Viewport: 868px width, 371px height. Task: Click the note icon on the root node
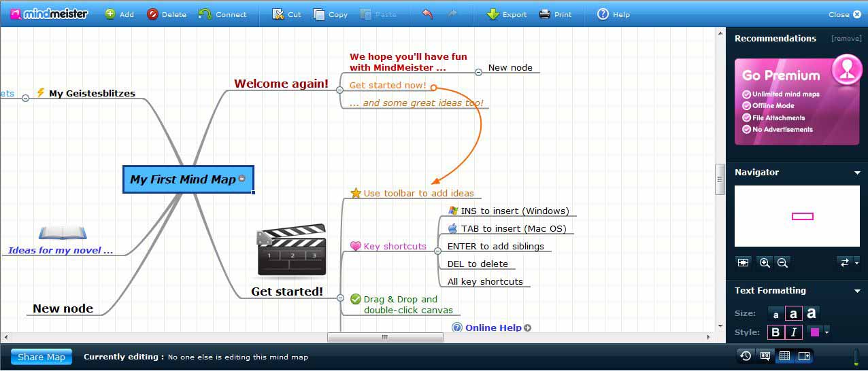point(242,179)
